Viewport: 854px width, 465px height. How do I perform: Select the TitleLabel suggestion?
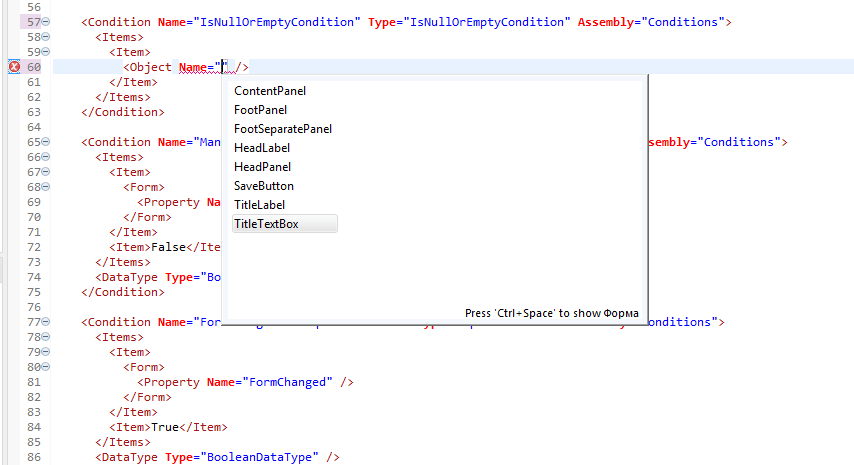point(259,205)
